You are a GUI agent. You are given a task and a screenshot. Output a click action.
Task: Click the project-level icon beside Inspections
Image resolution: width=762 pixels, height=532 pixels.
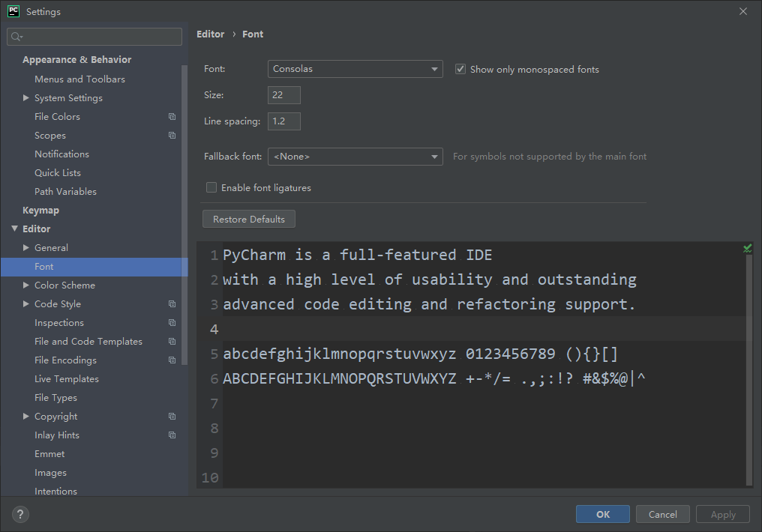[172, 323]
